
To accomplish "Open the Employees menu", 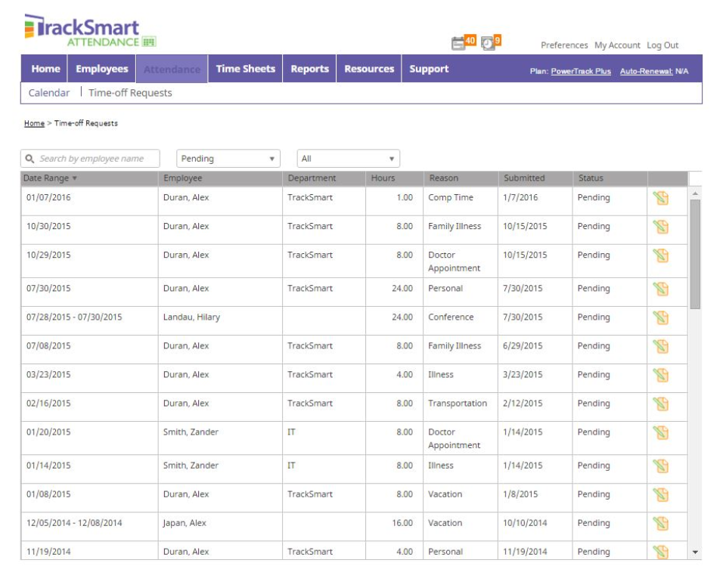I will tap(101, 68).
